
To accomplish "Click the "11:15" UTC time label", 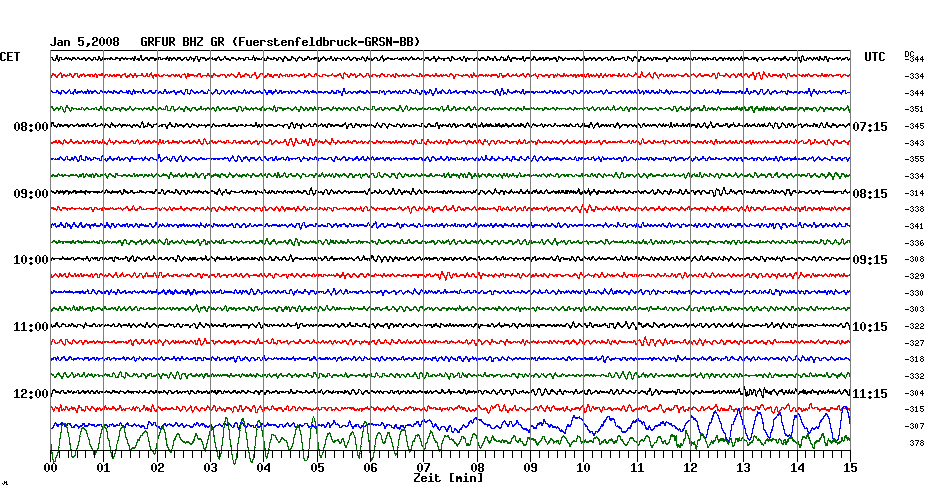I will pos(870,394).
